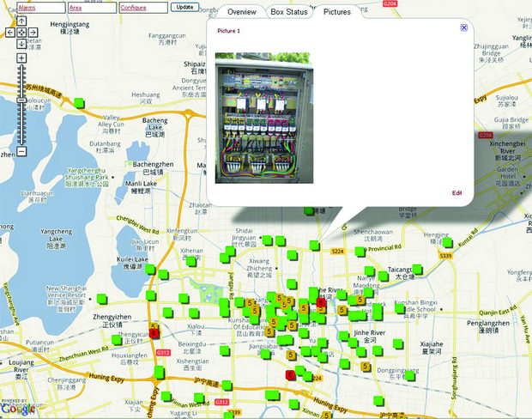
Task: Select red marker 6 near Zhengyicun
Action: [x=154, y=333]
